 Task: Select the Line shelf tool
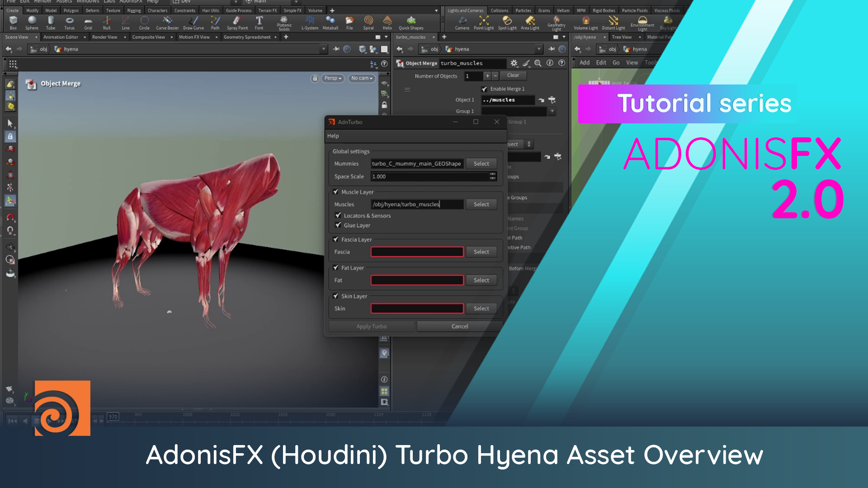click(126, 23)
